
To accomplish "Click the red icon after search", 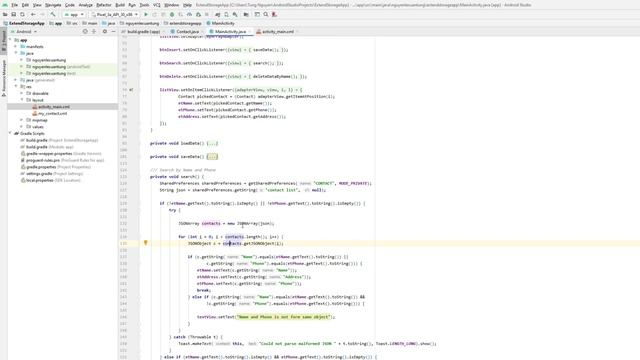I will click(274, 14).
